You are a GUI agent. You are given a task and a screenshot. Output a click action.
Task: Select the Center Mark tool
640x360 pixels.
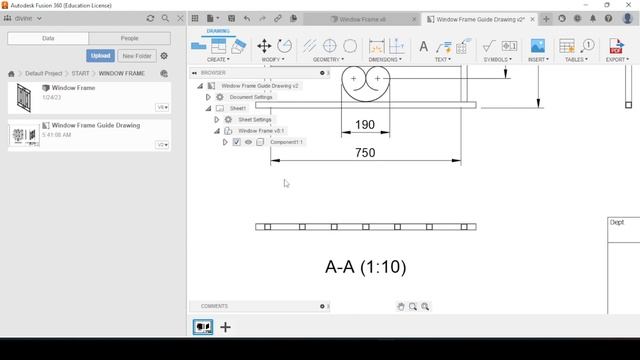(330, 46)
